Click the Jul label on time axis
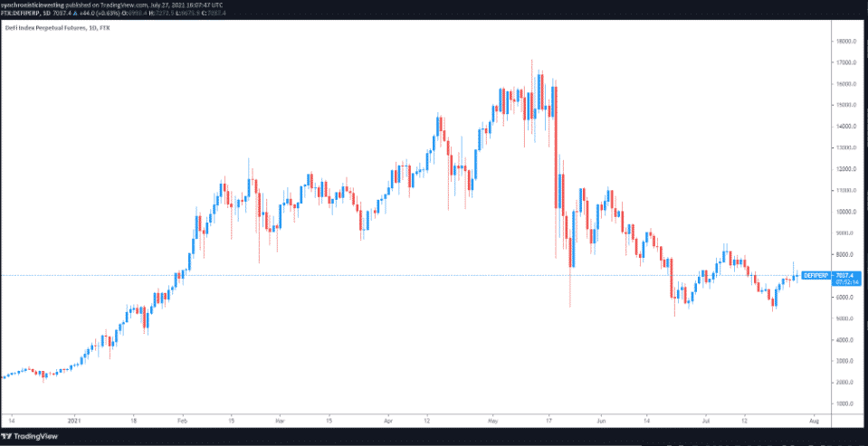868x446 pixels. [701, 421]
